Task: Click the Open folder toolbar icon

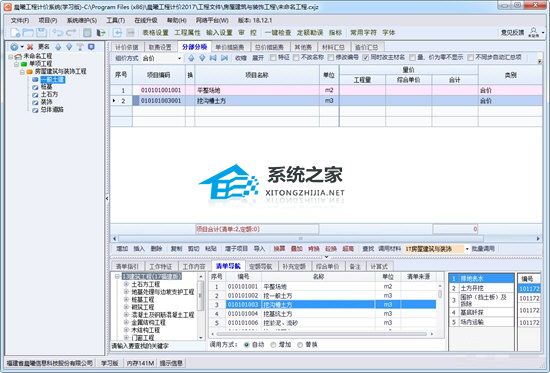Action: pos(28,33)
